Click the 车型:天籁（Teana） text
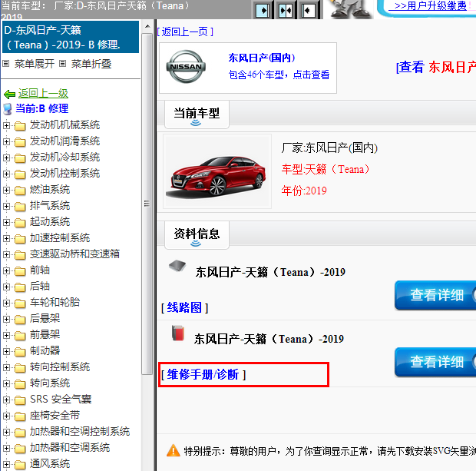The image size is (476, 471). (325, 169)
